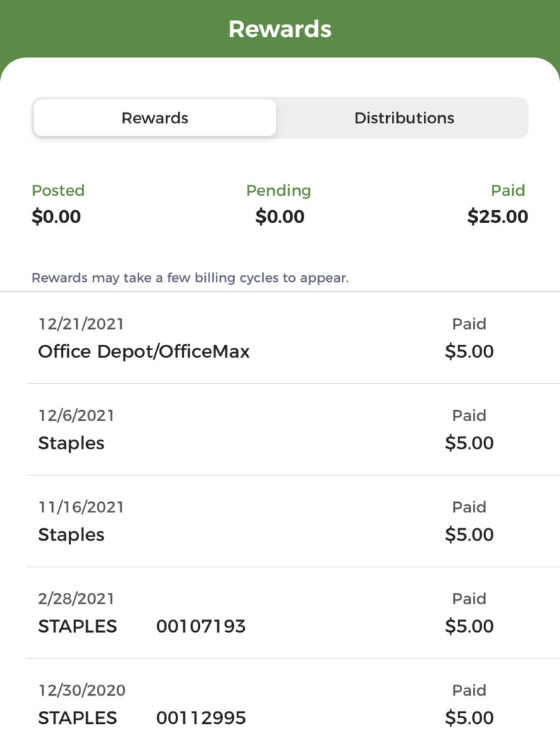Tap the 12/30/2020 date text
Screen dimensions: 560x742
pos(82,691)
